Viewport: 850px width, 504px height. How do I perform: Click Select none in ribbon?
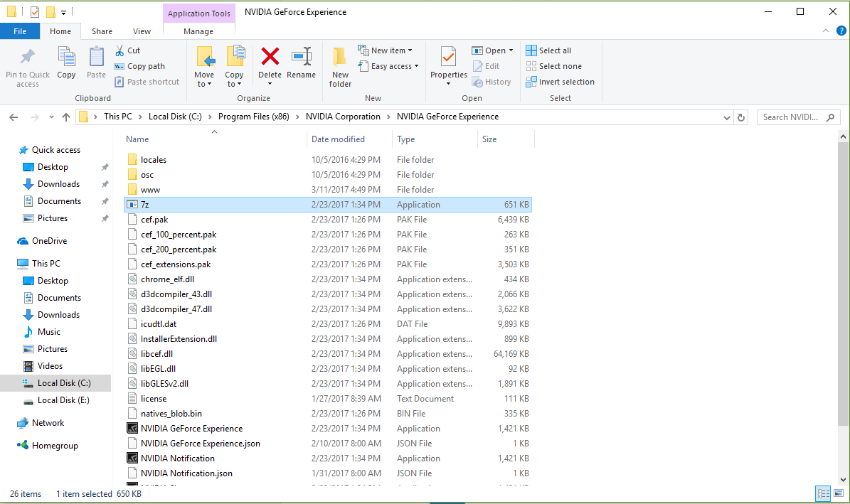click(x=554, y=66)
